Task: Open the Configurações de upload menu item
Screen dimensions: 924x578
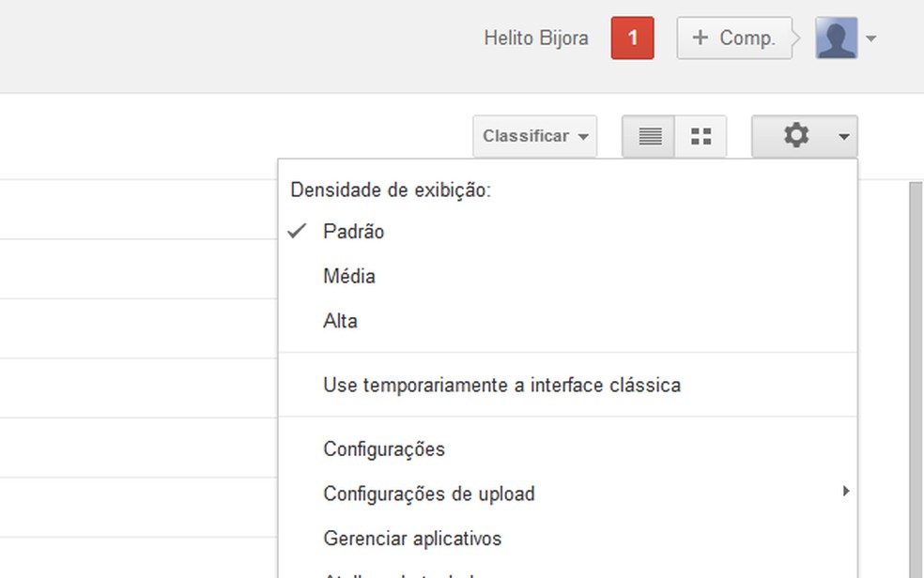Action: pos(429,494)
